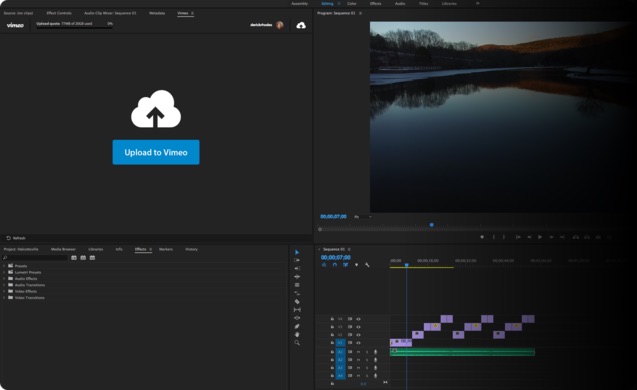This screenshot has width=637, height=390.
Task: Click Mark Out bracket button
Action: click(x=504, y=237)
